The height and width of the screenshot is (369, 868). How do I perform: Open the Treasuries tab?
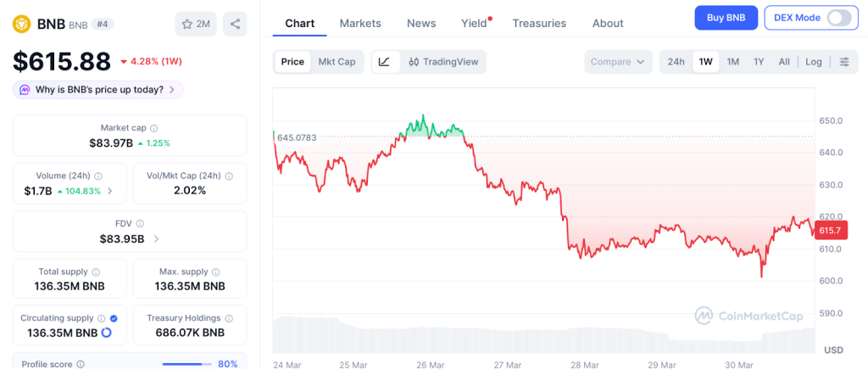(x=539, y=24)
